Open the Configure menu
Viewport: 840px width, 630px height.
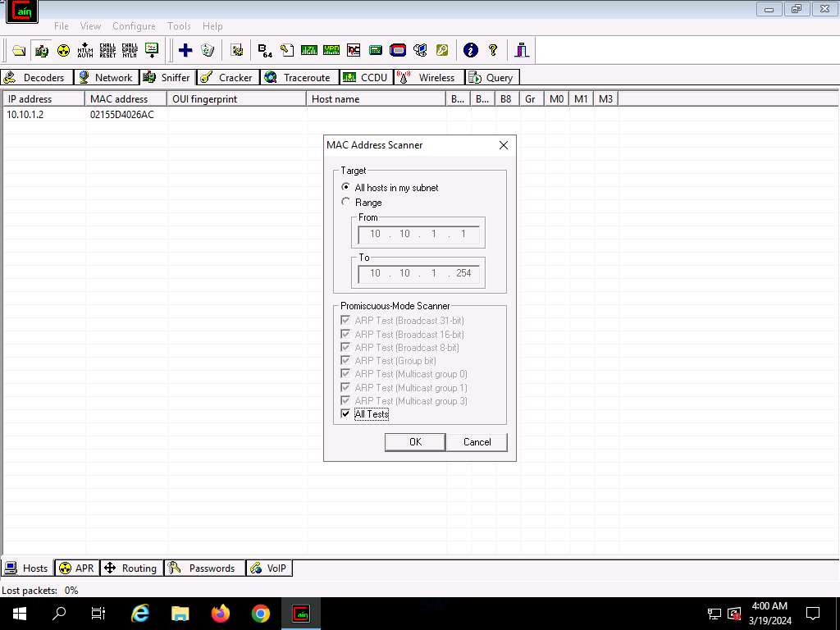tap(134, 26)
